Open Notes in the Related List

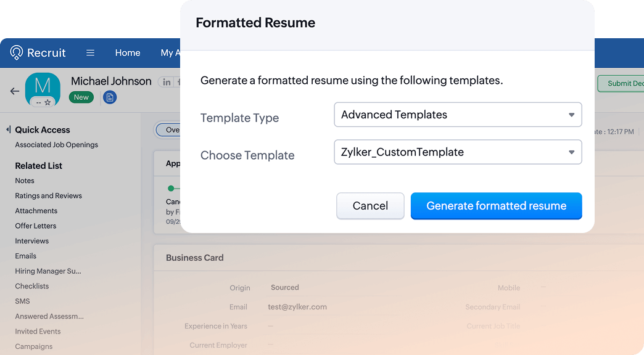click(25, 181)
